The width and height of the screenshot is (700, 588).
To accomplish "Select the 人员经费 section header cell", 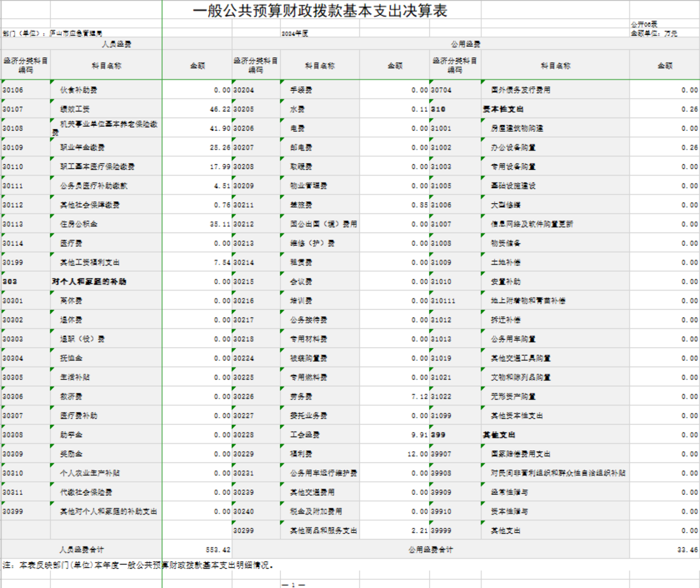I will 116,44.
